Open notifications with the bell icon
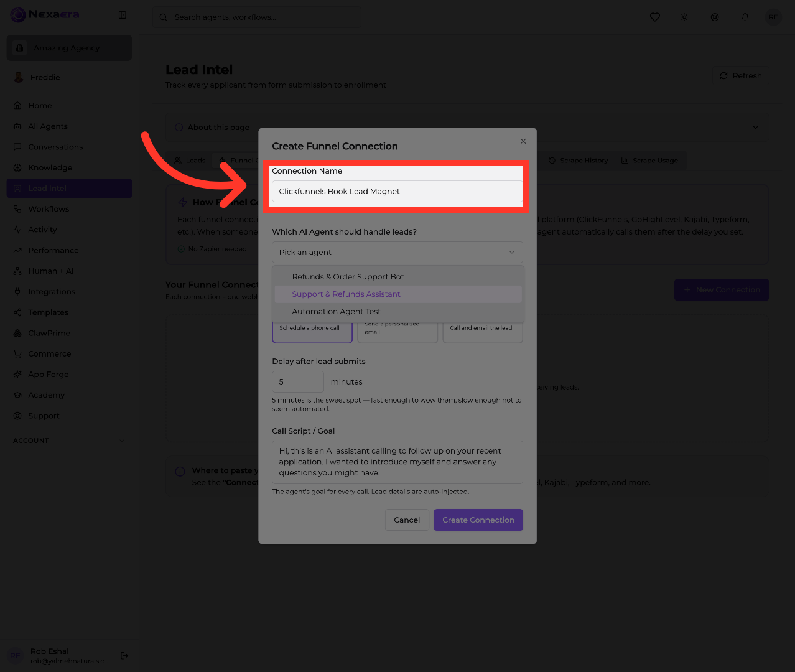 click(745, 17)
